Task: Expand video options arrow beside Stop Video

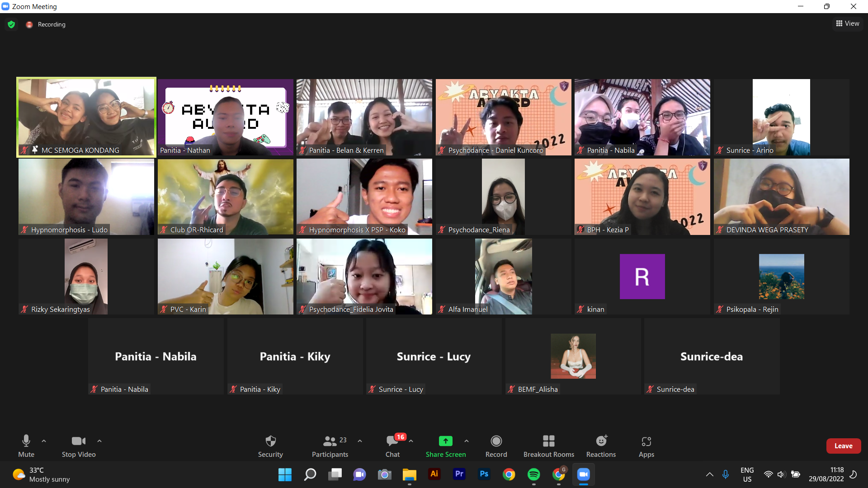Action: pos(99,441)
